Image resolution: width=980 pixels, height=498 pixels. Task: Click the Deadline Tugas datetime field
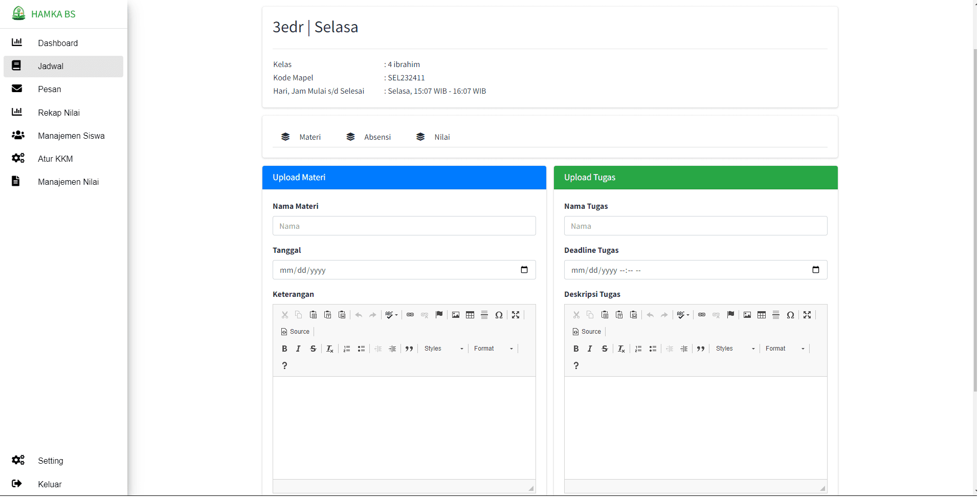696,270
